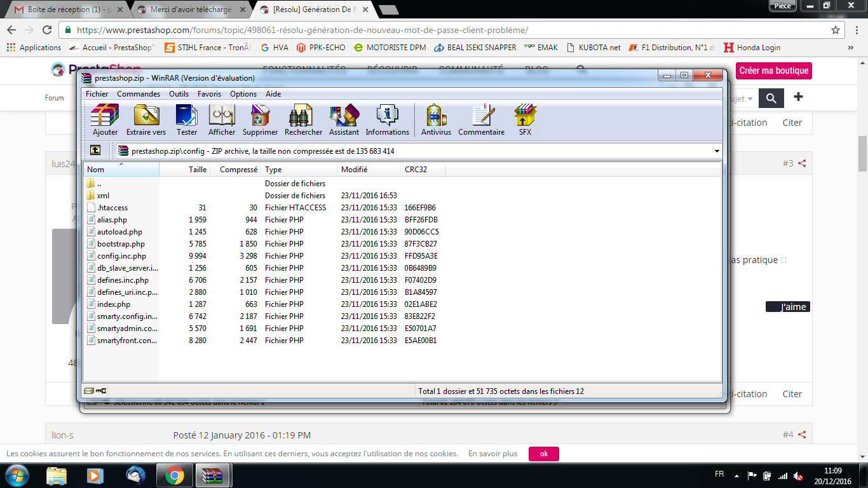Launch the Assistant wizard

[344, 120]
